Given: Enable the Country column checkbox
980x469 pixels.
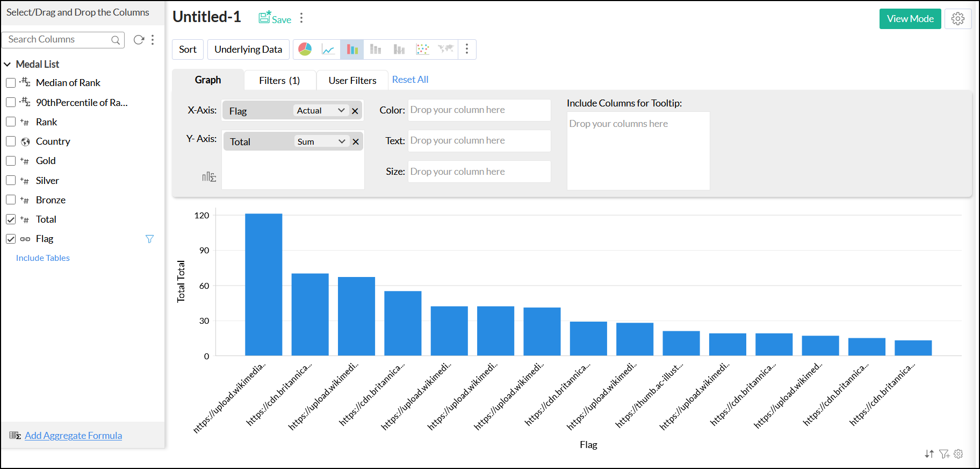Looking at the screenshot, I should coord(11,141).
